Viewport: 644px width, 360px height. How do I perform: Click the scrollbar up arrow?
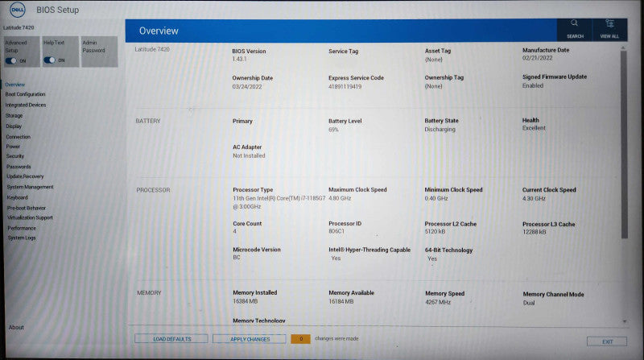click(x=623, y=48)
